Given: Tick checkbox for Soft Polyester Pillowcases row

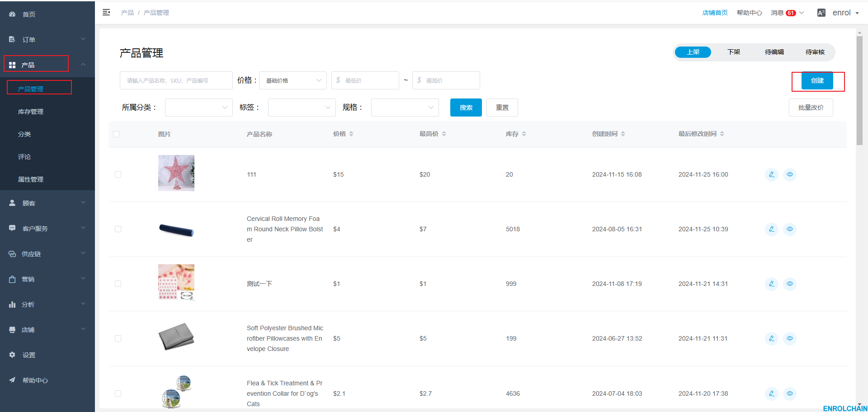Looking at the screenshot, I should [118, 338].
